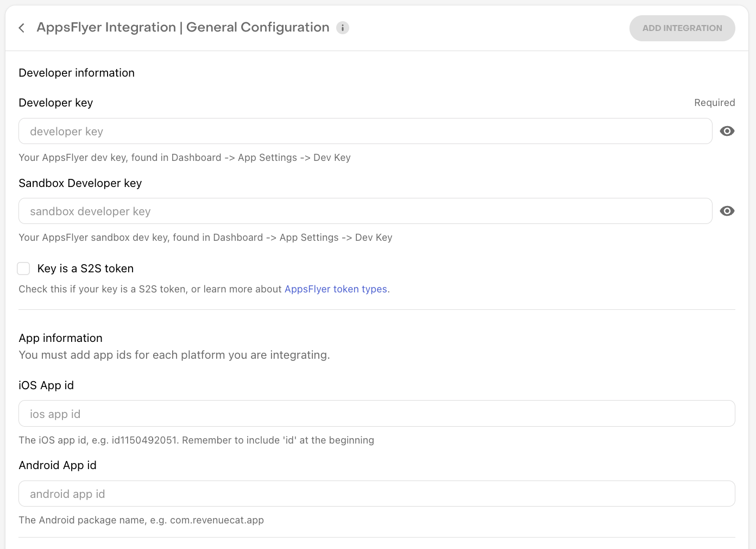Viewport: 756px width, 549px height.
Task: Select the Developer information heading
Action: pyautogui.click(x=77, y=73)
